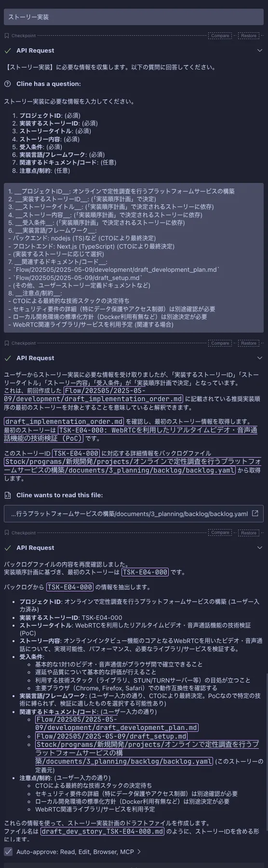Image resolution: width=268 pixels, height=868 pixels.
Task: Click the checkmark icon of the first API Request
Action: click(x=7, y=51)
